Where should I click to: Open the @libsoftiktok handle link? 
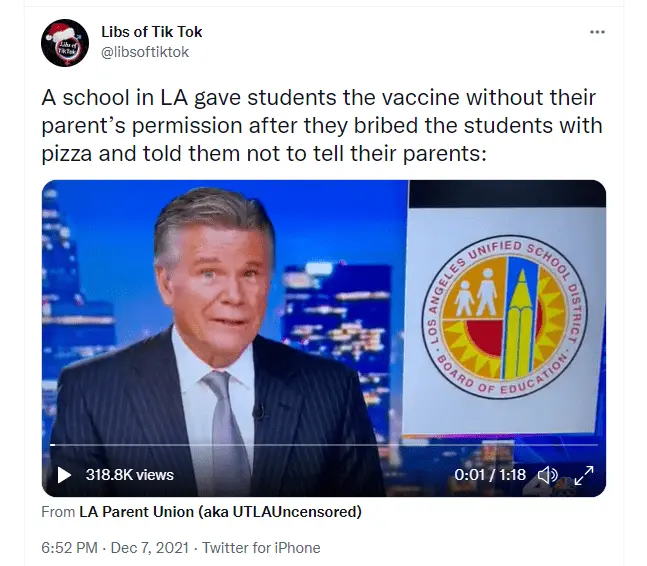145,52
